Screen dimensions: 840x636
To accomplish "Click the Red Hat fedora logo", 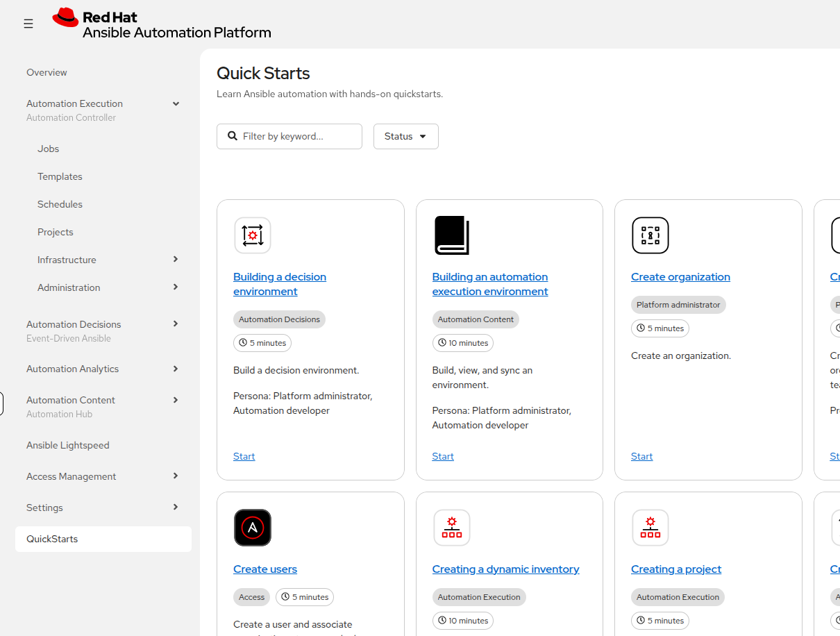I will 66,17.
